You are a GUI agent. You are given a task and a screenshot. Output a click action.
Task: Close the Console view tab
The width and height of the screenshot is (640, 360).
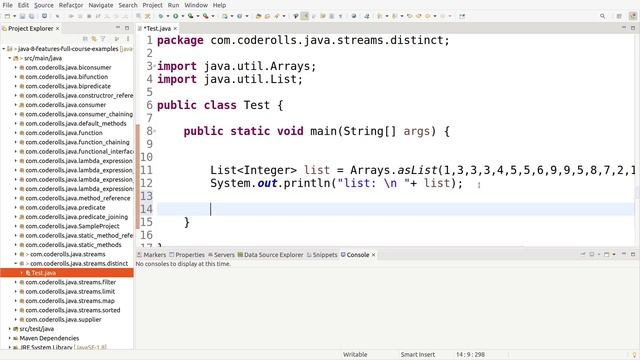(373, 255)
